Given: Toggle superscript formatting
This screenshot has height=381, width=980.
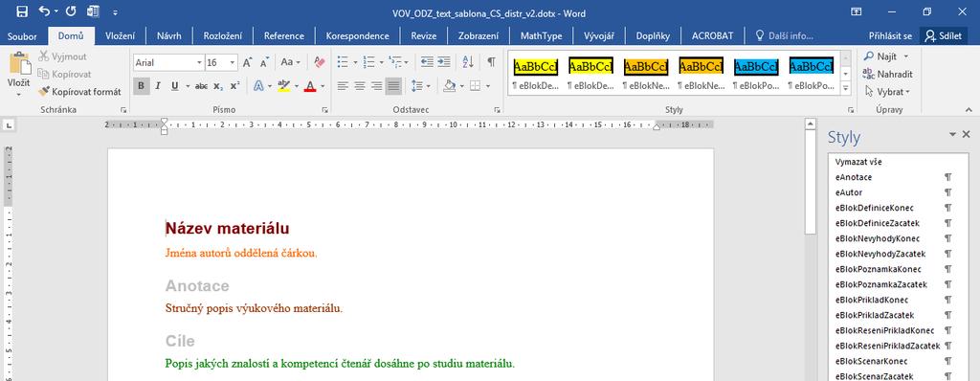Looking at the screenshot, I should coord(234,86).
